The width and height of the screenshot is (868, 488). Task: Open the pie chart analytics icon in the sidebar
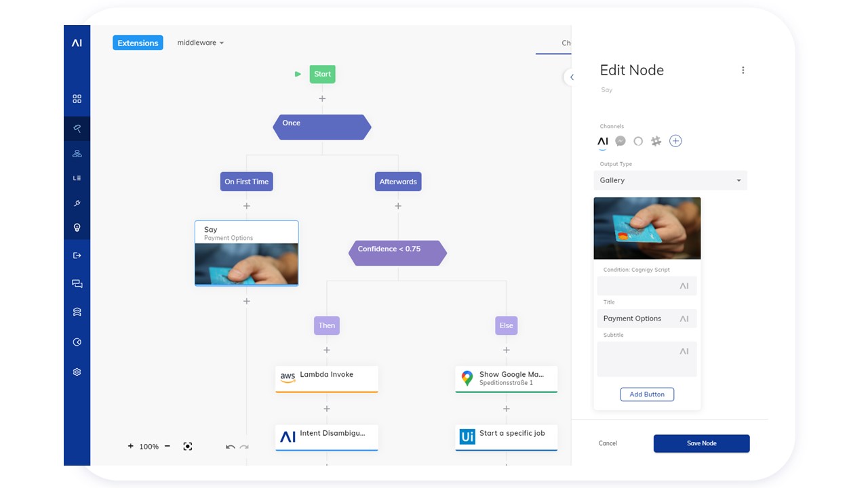pyautogui.click(x=77, y=342)
